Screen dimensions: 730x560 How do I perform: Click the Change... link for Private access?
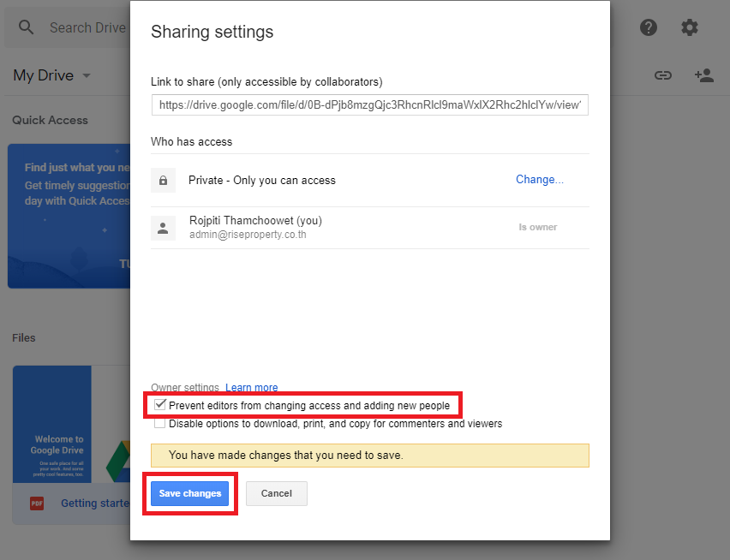click(539, 180)
